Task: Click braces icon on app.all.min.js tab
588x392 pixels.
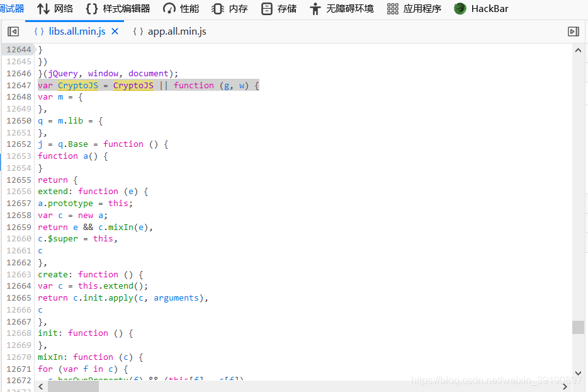Action: [x=138, y=32]
